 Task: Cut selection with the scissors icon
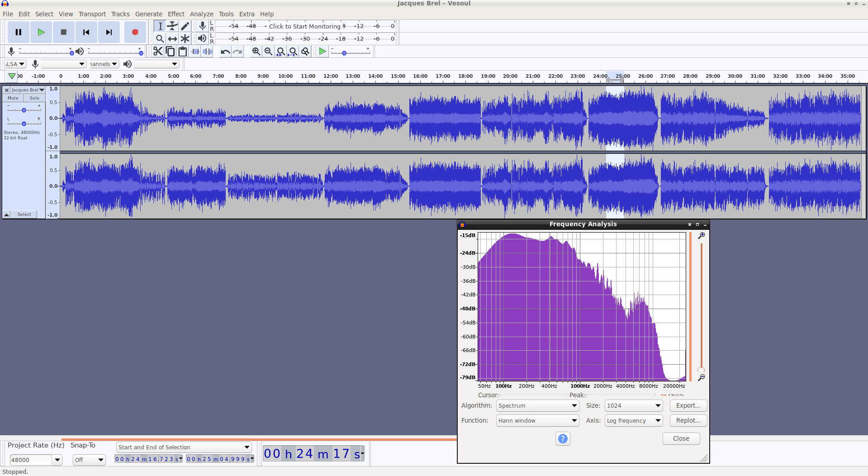coord(157,52)
